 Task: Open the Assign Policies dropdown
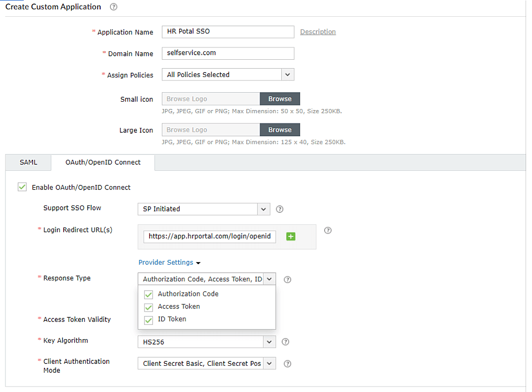pyautogui.click(x=288, y=74)
